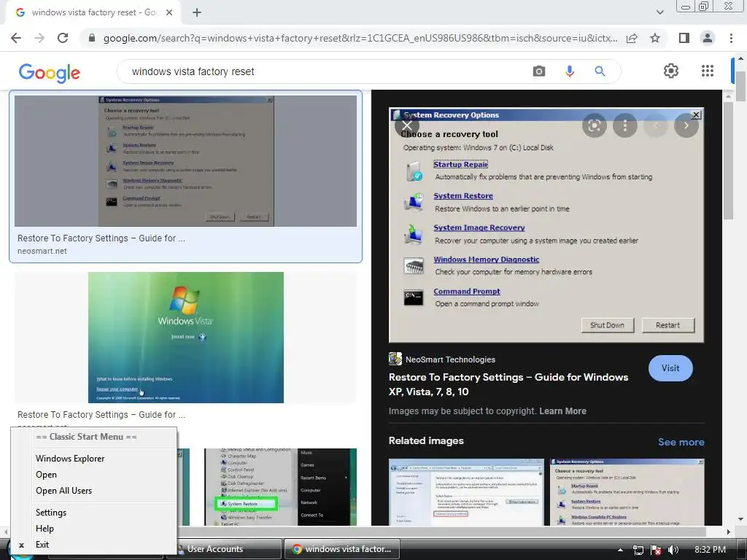Open the Google apps grid
The image size is (747, 560).
[x=708, y=71]
